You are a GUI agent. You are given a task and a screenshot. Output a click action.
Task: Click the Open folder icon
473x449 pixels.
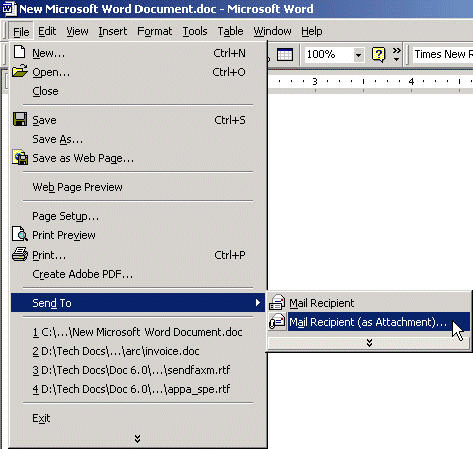pyautogui.click(x=20, y=71)
